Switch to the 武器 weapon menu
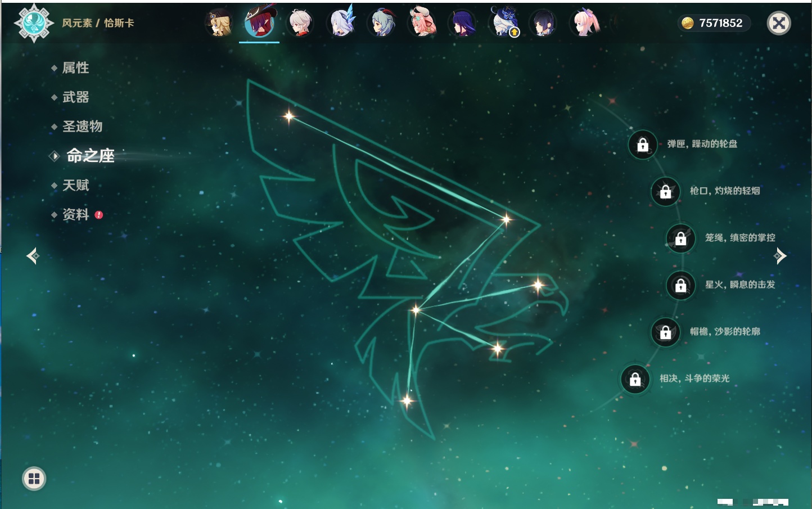This screenshot has width=812, height=509. [x=75, y=97]
